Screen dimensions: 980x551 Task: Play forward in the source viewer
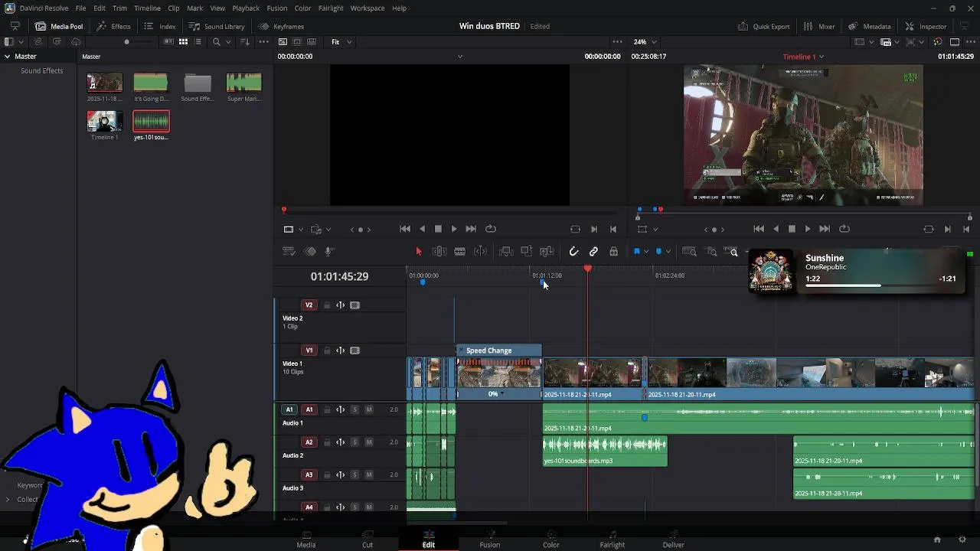point(454,229)
